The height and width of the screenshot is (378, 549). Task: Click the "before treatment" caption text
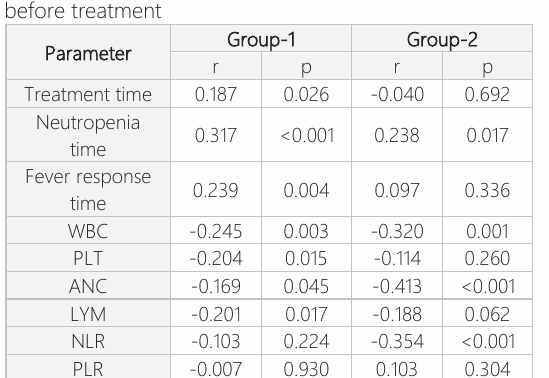tap(83, 10)
